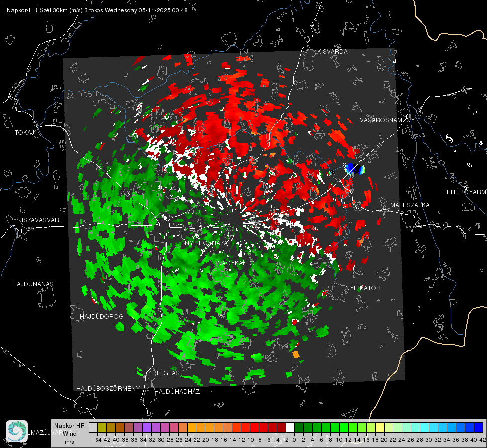
Task: Click road number 36 label
Action: pyautogui.click(x=31, y=229)
